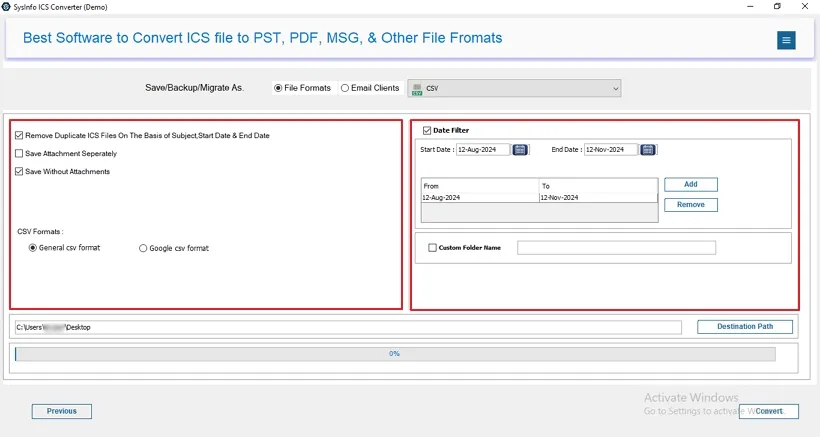820x437 pixels.
Task: Click the Custom Folder Name text field
Action: click(616, 248)
